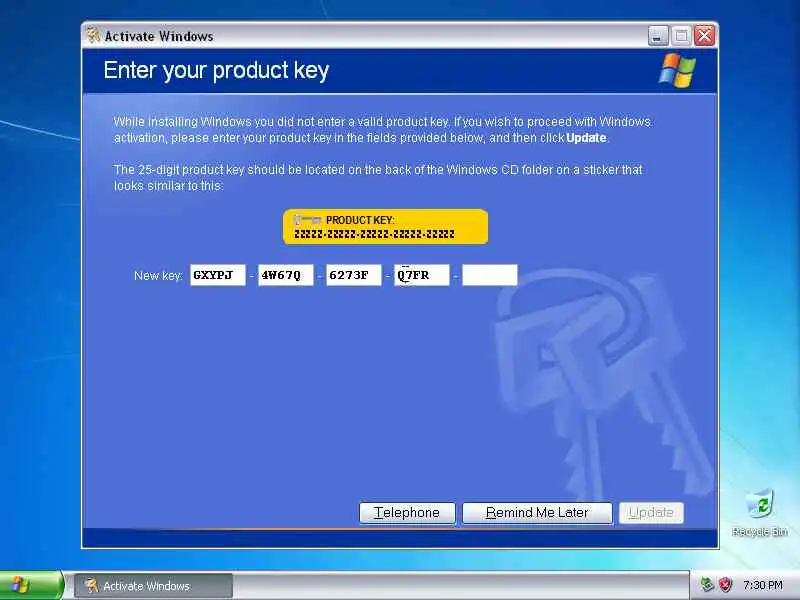Click the yellow PRODUCT KEY sample sticker
The height and width of the screenshot is (600, 800).
point(385,227)
